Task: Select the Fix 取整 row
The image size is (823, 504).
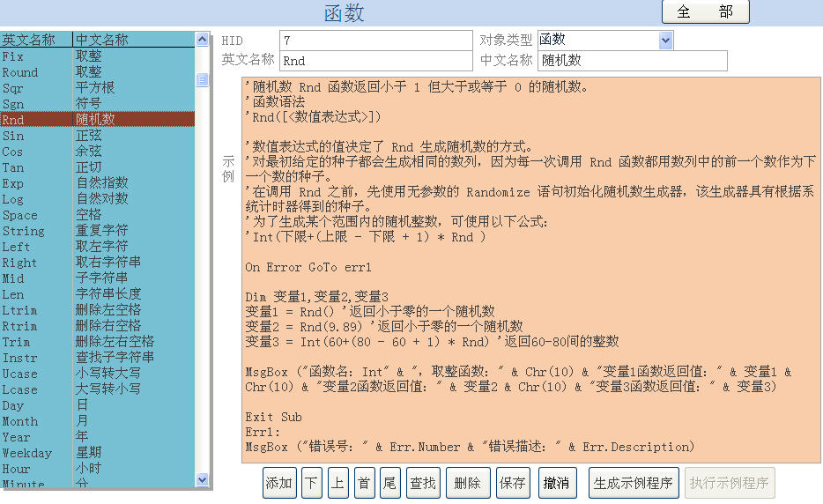Action: (x=97, y=56)
